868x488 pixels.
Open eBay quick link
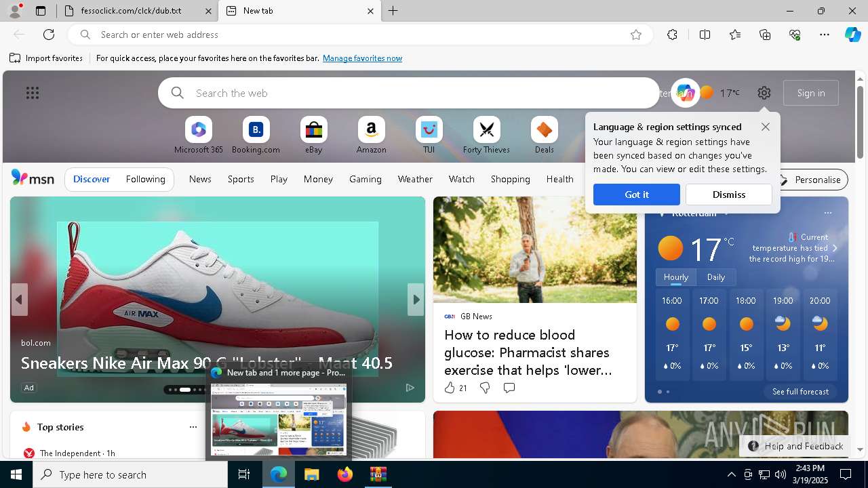click(313, 136)
